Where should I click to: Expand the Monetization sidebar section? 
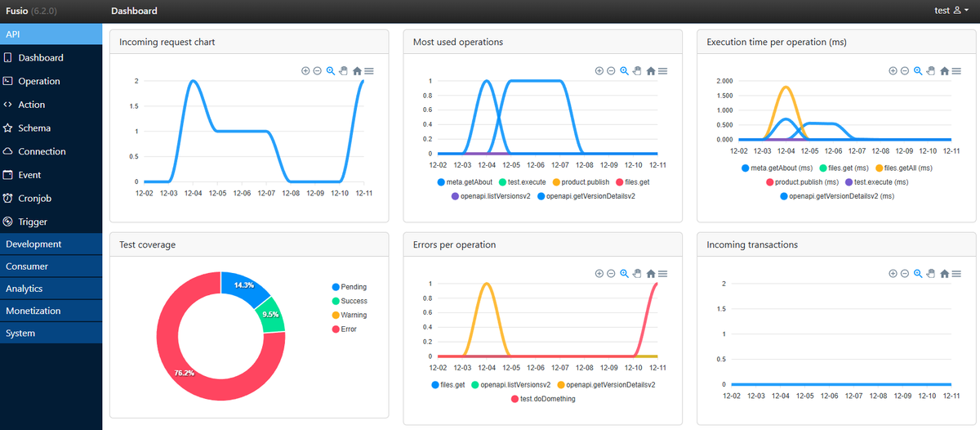(x=51, y=311)
